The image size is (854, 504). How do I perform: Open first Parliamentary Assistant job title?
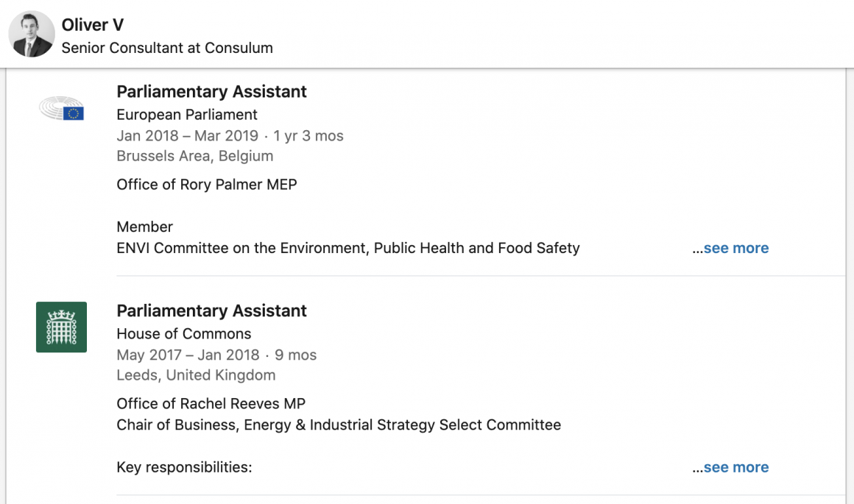[211, 92]
